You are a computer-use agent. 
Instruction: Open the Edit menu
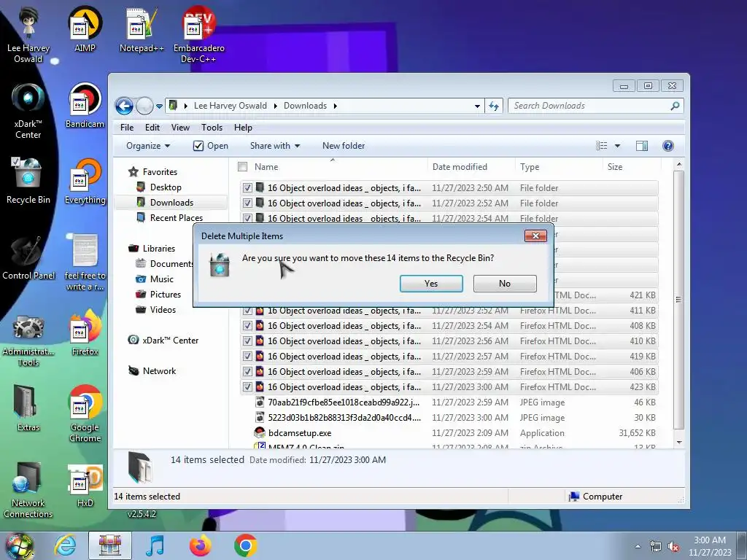click(152, 128)
